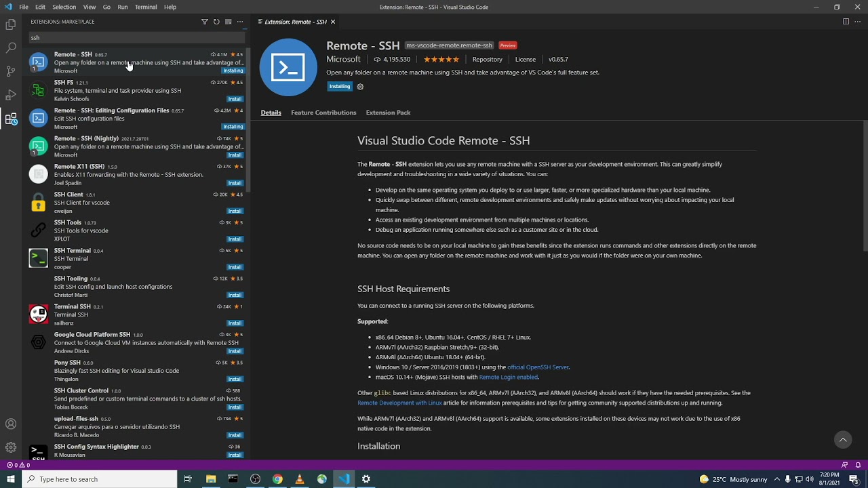Open the Help menu
This screenshot has height=488, width=868.
point(170,7)
